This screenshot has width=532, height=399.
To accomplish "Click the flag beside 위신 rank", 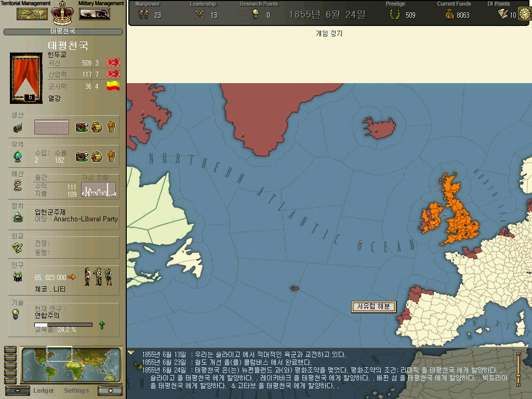I will (x=113, y=62).
